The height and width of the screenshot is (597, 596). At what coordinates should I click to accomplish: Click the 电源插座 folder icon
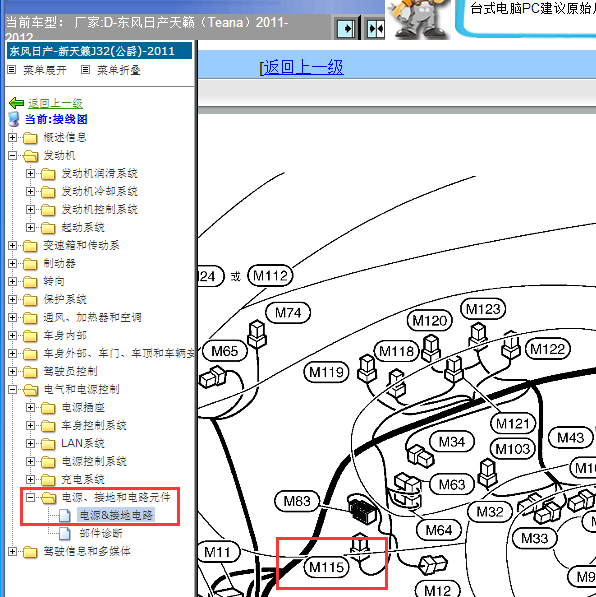click(48, 408)
